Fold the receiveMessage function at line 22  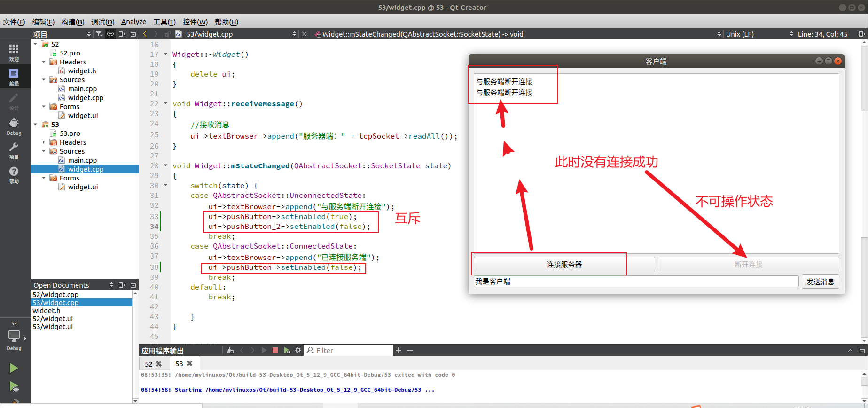(x=165, y=103)
